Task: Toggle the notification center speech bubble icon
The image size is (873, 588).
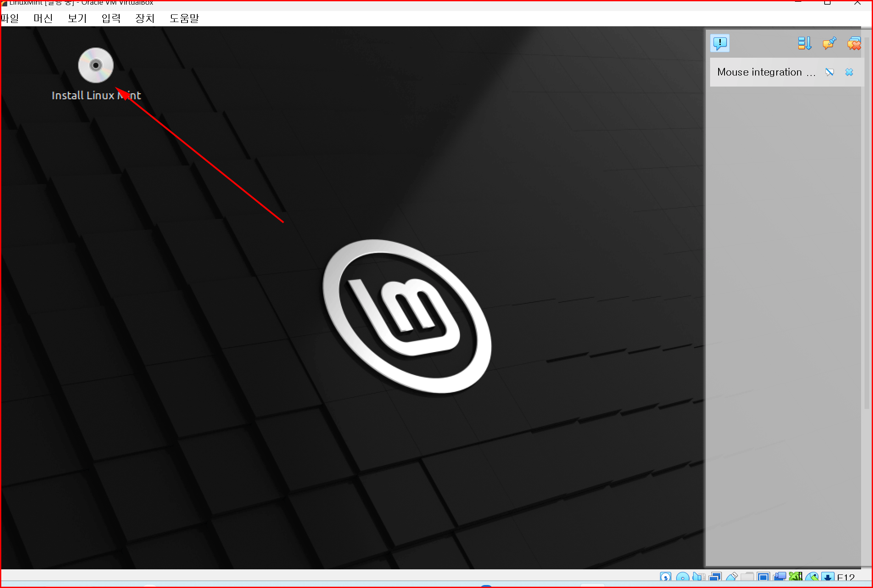Action: click(x=720, y=43)
